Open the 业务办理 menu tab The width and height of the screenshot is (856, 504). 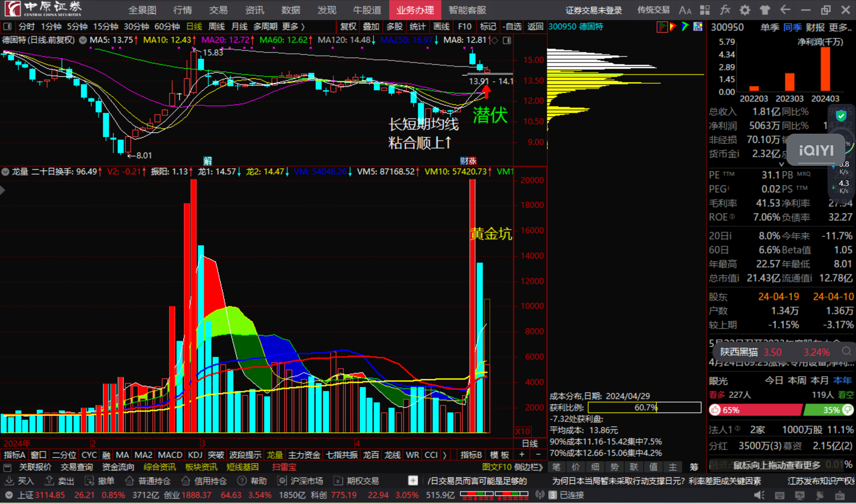coord(415,10)
